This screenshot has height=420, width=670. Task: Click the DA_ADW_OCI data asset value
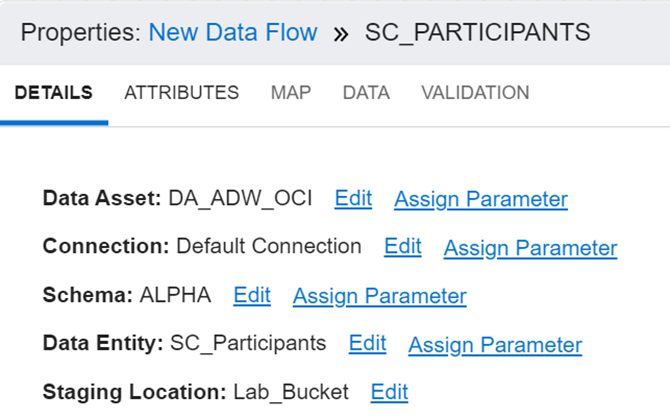[240, 199]
